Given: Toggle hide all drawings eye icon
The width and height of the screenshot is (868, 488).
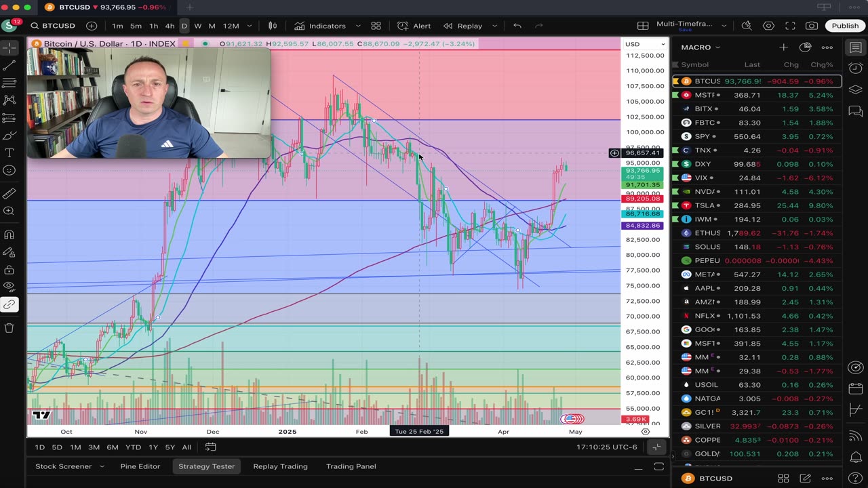Looking at the screenshot, I should coord(9,287).
